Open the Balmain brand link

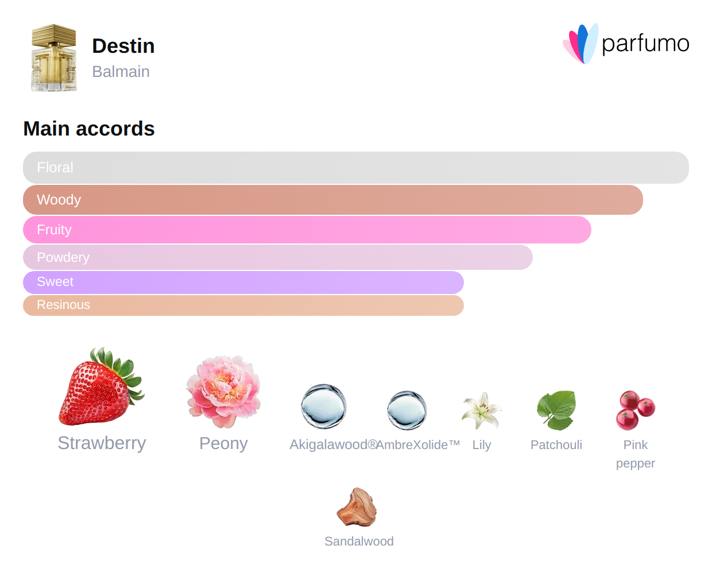point(121,72)
